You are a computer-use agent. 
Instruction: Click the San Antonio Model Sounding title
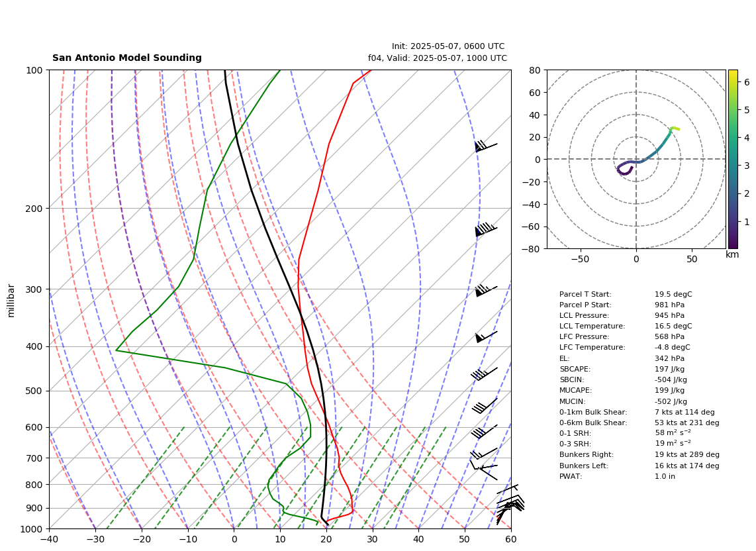127,58
